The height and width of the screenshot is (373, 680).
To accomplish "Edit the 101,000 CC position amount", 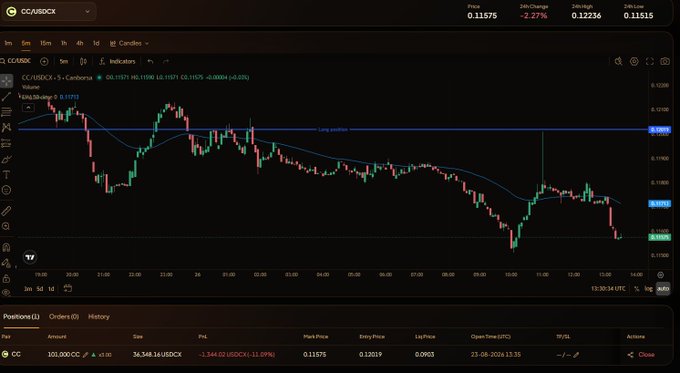I will click(x=85, y=355).
